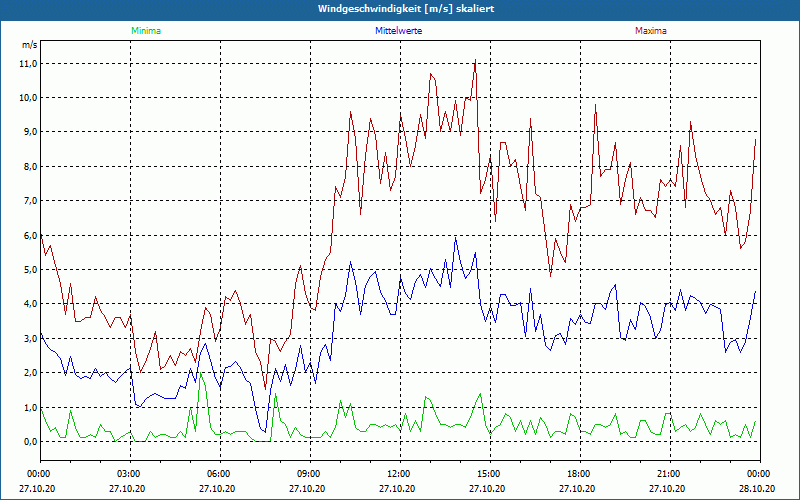Click the chart title Windgeschwindigkeit [m/s] skaliert
This screenshot has width=800, height=500.
pos(406,9)
